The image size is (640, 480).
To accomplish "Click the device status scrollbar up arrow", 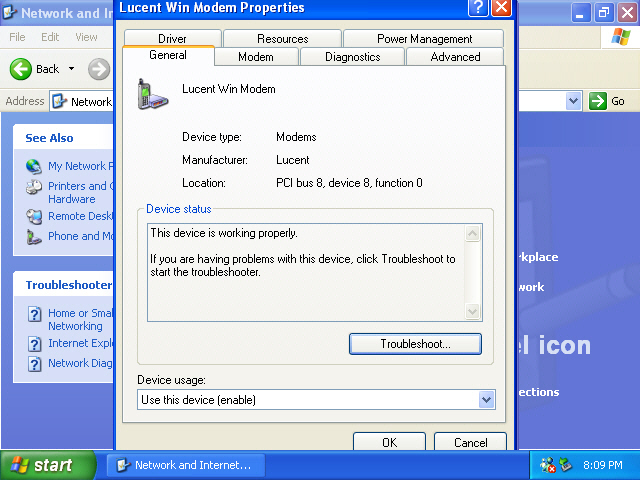I will tap(473, 233).
